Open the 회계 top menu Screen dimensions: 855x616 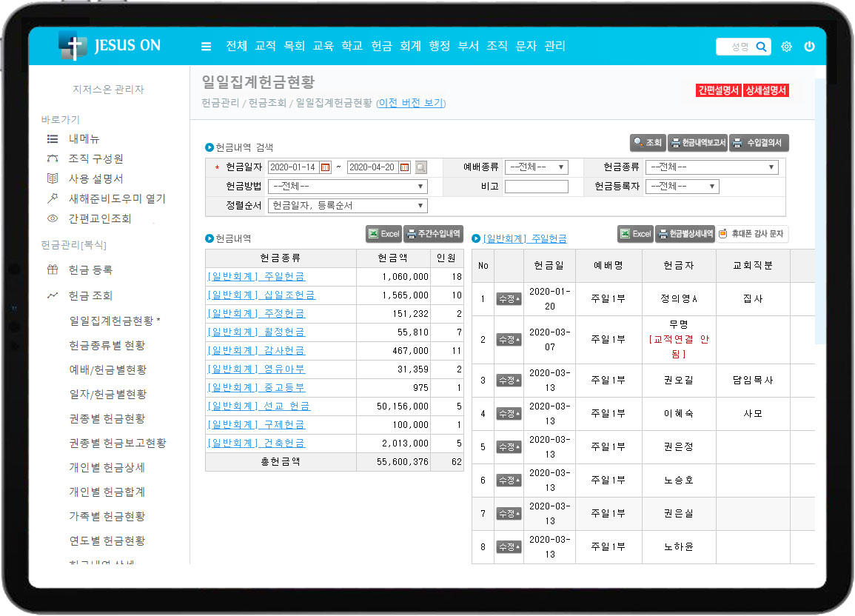[x=410, y=46]
